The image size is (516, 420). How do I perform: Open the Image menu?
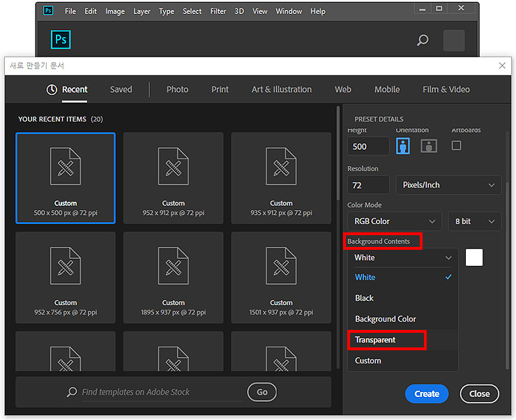[115, 12]
